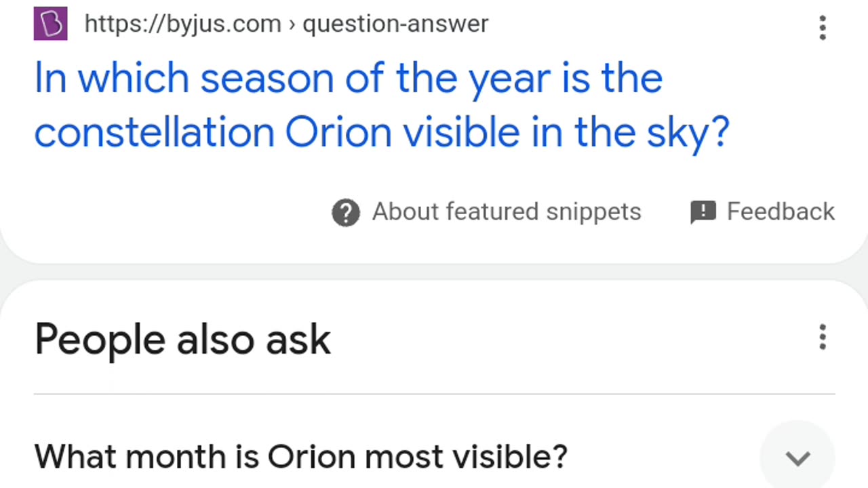The width and height of the screenshot is (868, 488).
Task: Click the purple Byju's favicon
Action: coord(50,24)
